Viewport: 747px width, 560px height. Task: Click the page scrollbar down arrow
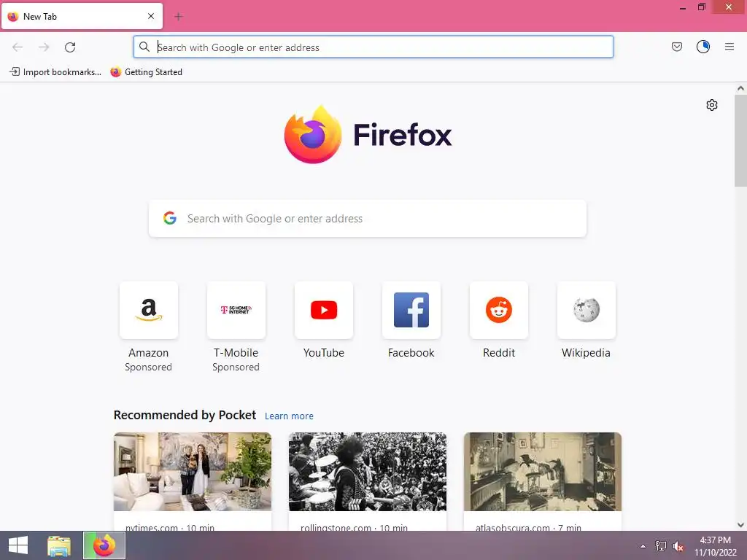740,525
